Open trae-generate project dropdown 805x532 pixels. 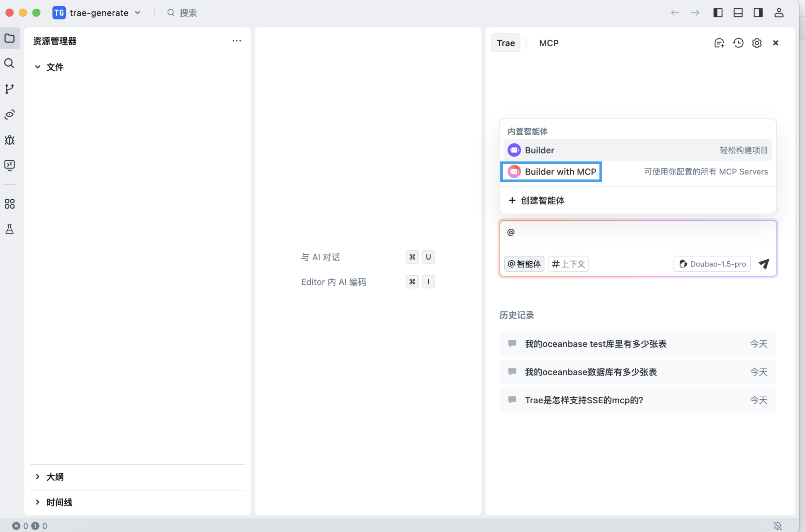pos(99,13)
